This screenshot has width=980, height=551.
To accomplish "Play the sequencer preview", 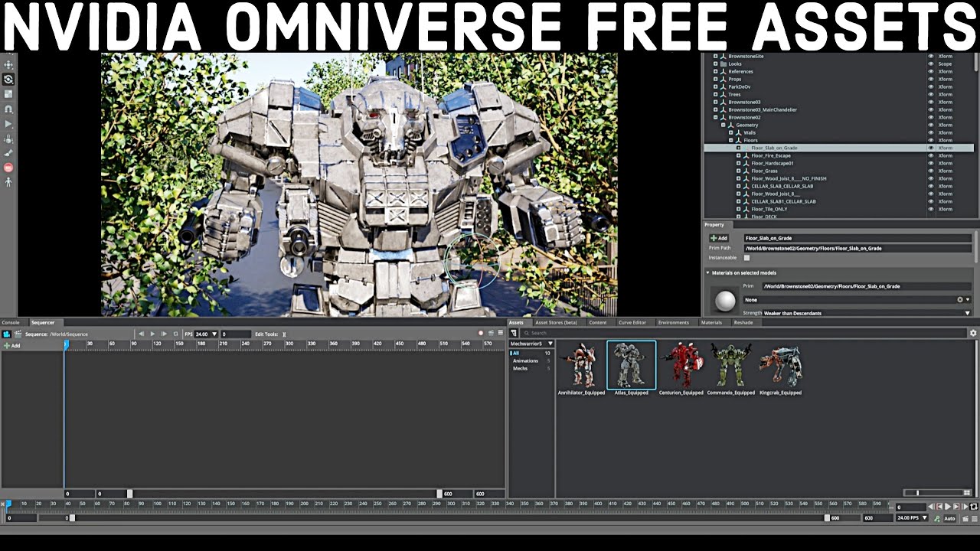I will pyautogui.click(x=152, y=334).
